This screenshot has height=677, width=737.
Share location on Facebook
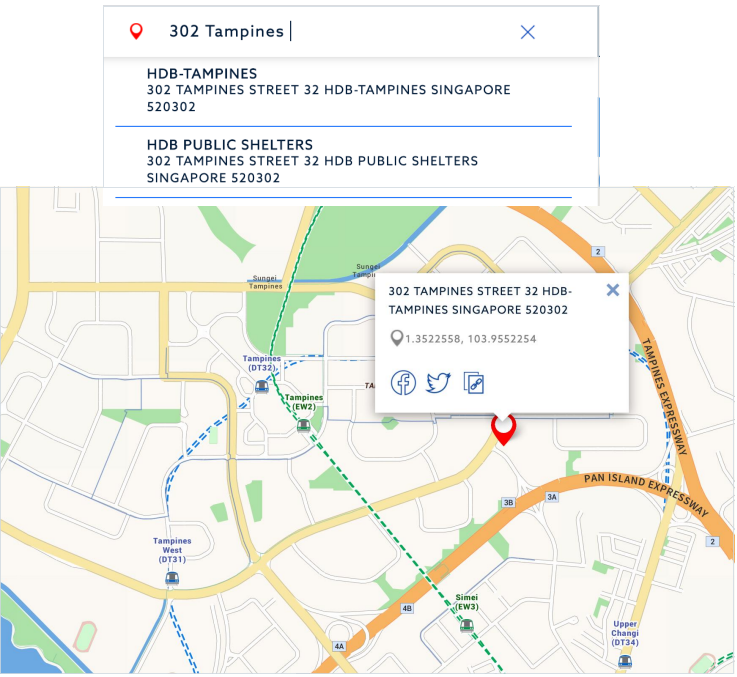403,382
